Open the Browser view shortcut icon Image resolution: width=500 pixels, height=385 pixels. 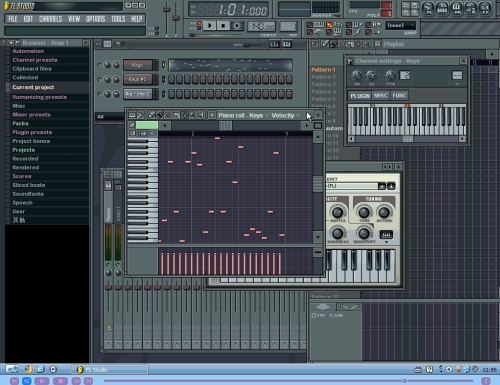pos(471,8)
